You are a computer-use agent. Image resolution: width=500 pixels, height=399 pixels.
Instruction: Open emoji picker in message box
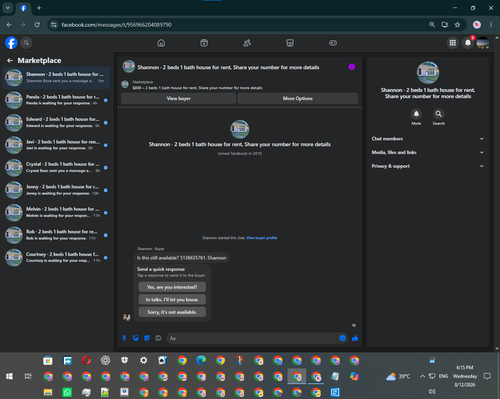coord(342,338)
